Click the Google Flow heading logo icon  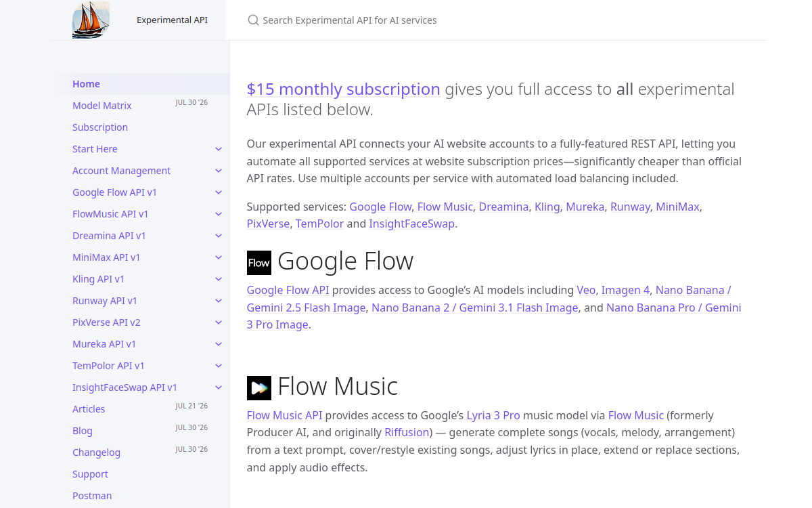259,263
